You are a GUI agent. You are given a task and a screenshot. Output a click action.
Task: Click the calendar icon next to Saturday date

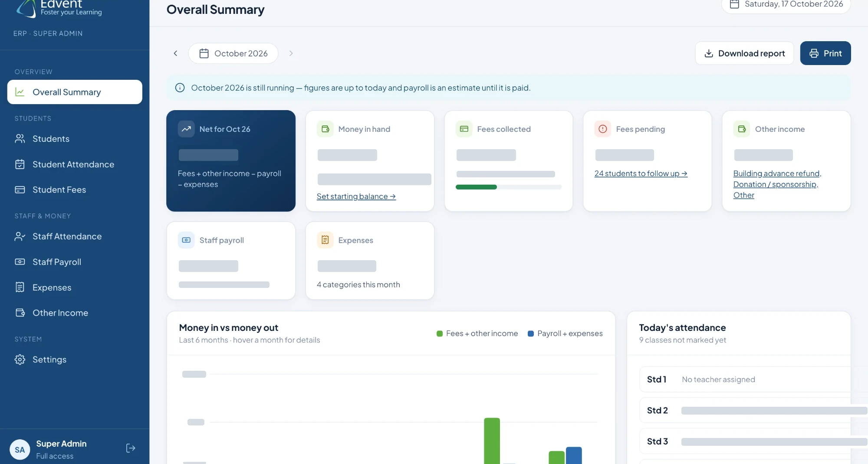734,4
